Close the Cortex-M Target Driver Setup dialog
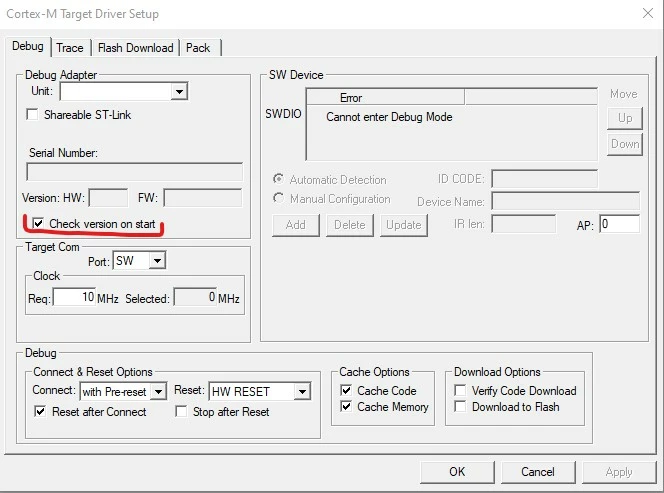 (x=648, y=13)
